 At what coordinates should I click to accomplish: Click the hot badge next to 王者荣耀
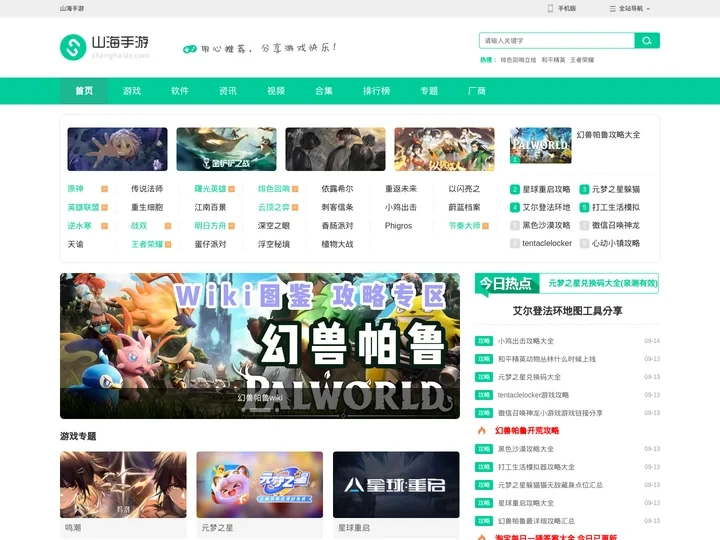[168, 244]
